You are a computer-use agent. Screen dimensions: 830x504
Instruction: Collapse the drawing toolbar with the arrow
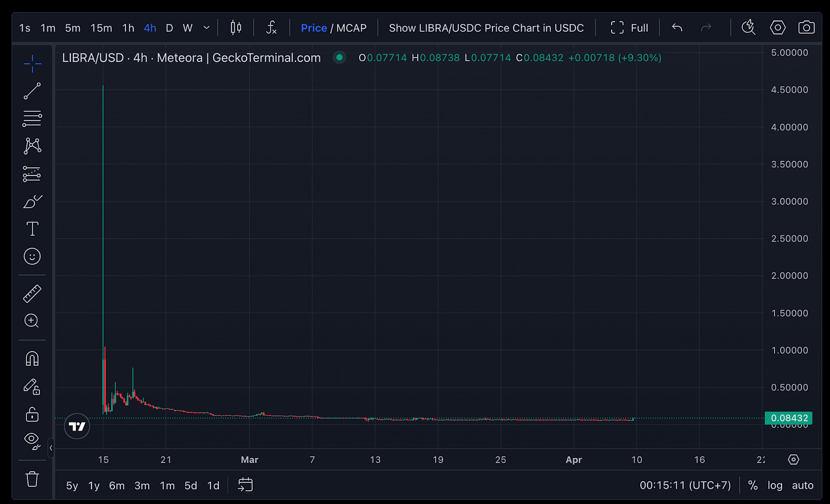(51, 448)
